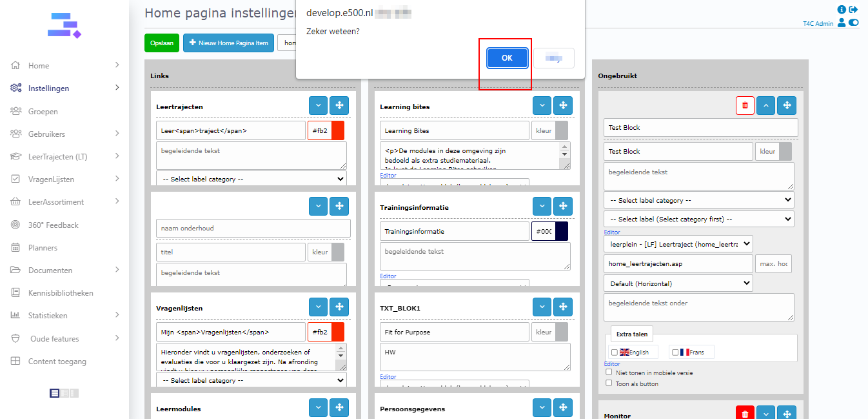This screenshot has height=419, width=868.
Task: Open the 'Default (Horizontal)' dropdown
Action: click(678, 283)
